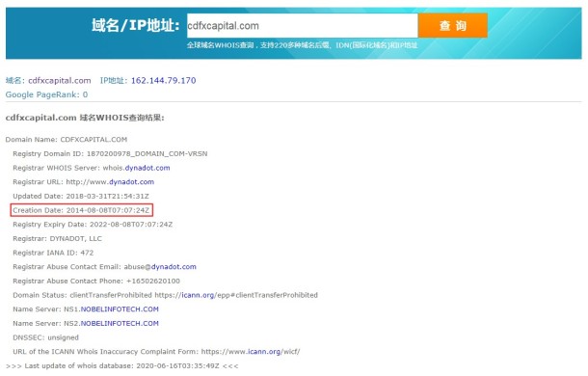Open icann.org link in Domain Status line
The height and width of the screenshot is (376, 588).
pos(198,295)
